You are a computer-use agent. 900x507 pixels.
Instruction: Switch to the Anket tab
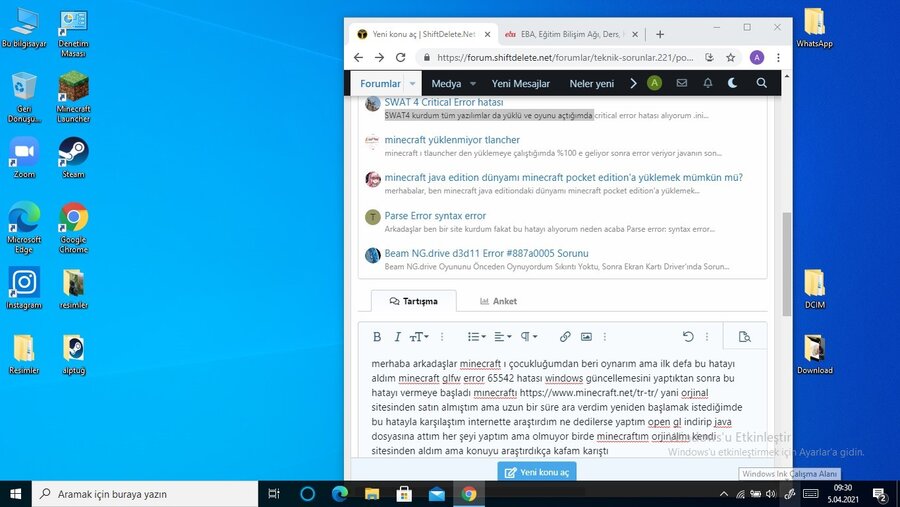coord(498,301)
